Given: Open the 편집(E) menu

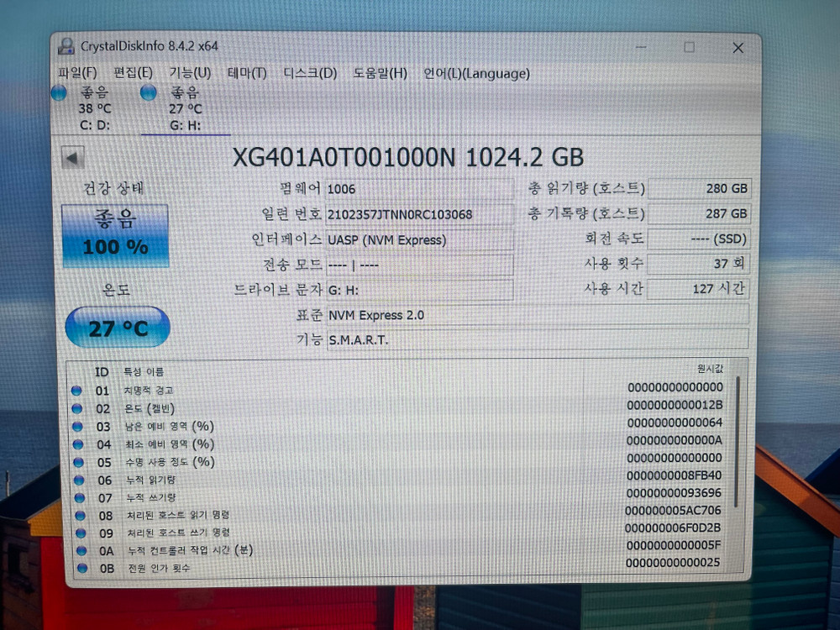Looking at the screenshot, I should [x=131, y=73].
